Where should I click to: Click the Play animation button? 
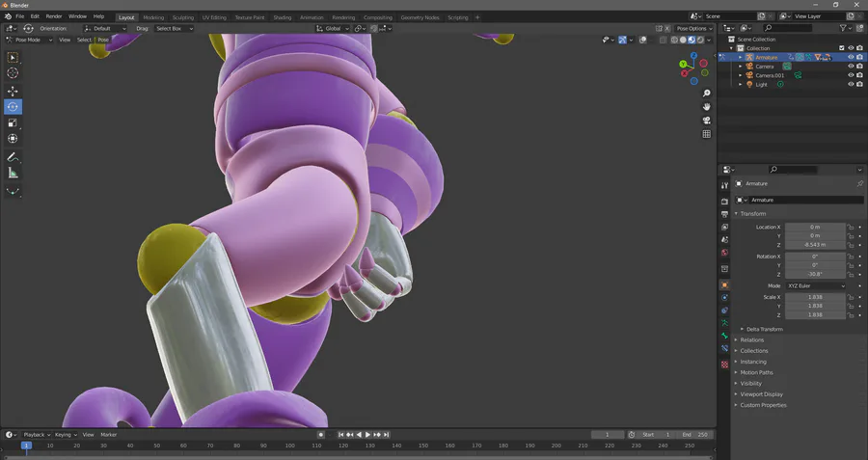click(368, 435)
